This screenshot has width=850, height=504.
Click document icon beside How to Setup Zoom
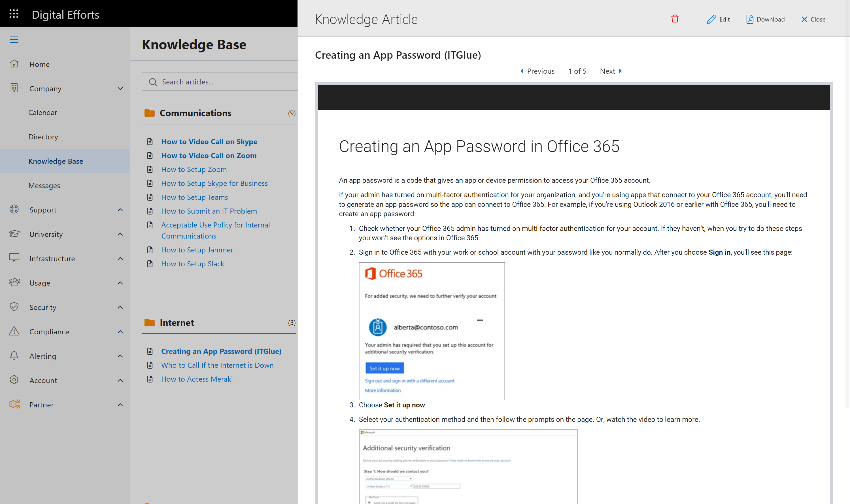[150, 169]
